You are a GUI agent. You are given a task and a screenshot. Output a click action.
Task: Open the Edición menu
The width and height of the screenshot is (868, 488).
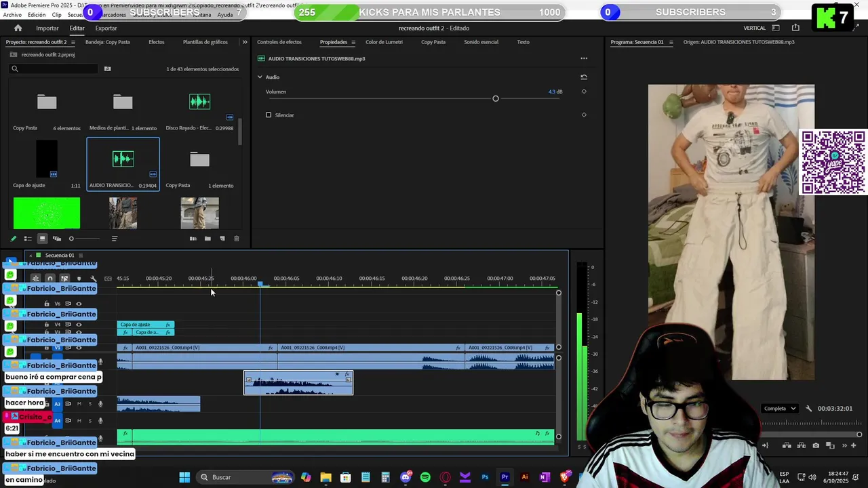pos(37,14)
